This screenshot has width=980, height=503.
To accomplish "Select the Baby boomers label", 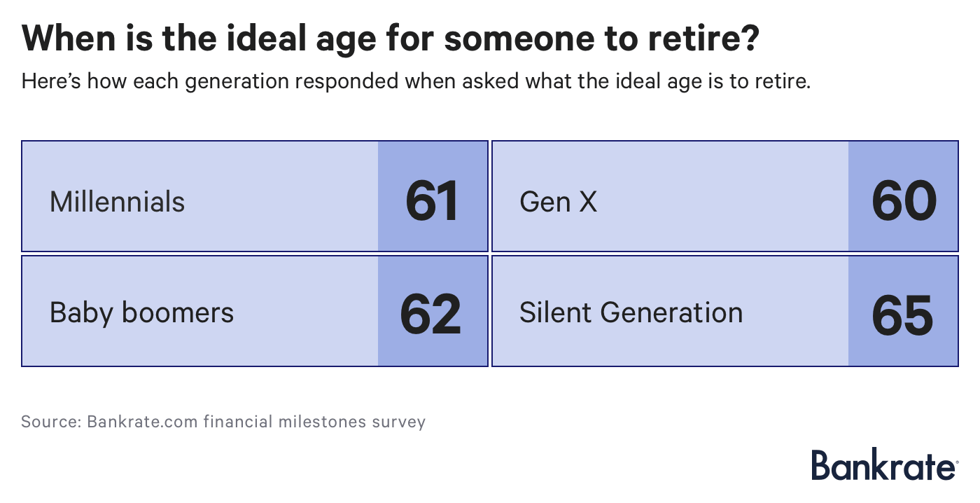I will pos(141,312).
